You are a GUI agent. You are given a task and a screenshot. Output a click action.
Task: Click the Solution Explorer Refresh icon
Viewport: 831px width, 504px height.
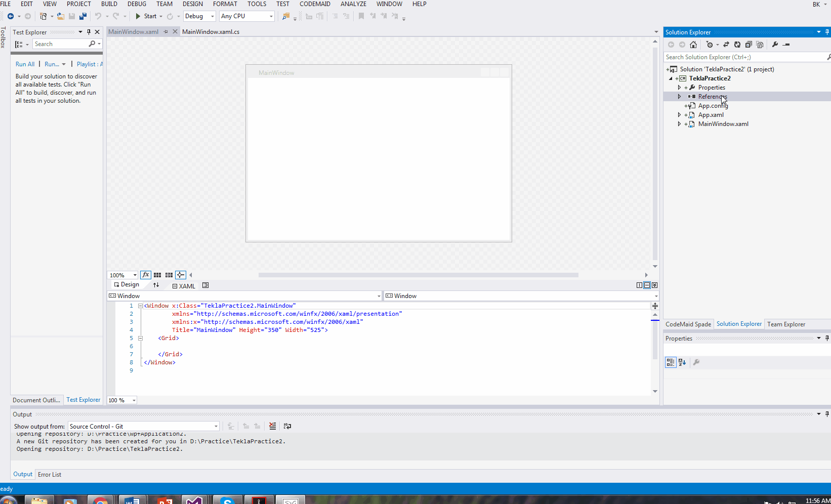pyautogui.click(x=737, y=45)
